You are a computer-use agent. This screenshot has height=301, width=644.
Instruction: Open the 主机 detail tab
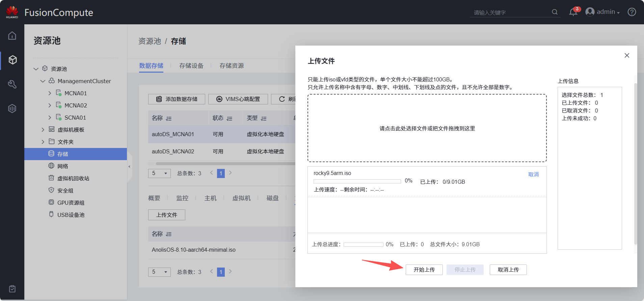click(210, 198)
